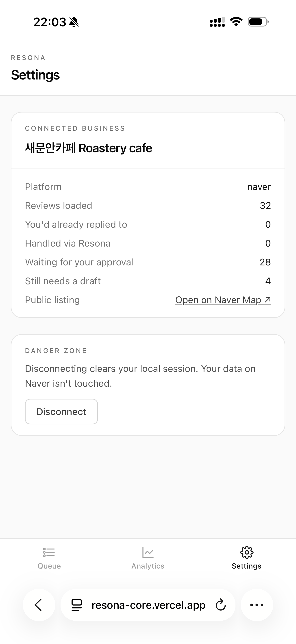
Task: Tap the Still needs a draft row
Action: (148, 281)
